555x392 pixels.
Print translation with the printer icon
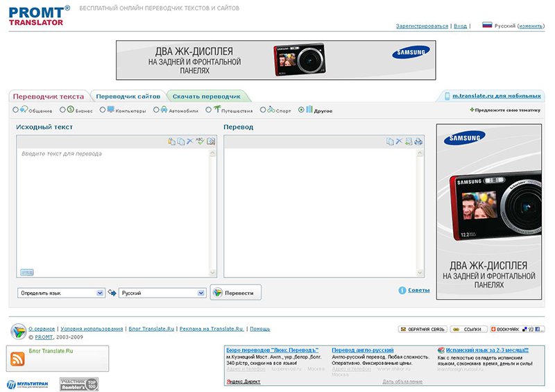click(418, 142)
